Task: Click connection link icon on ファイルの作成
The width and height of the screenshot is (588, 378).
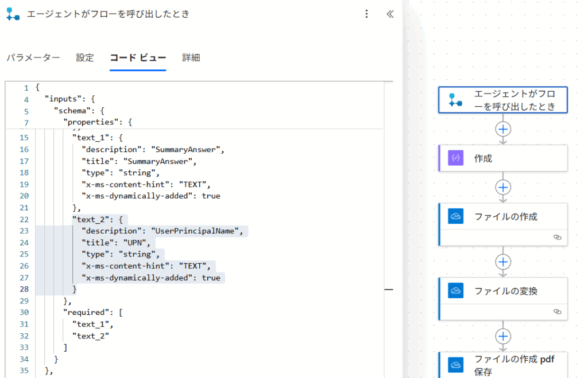Action: click(556, 237)
